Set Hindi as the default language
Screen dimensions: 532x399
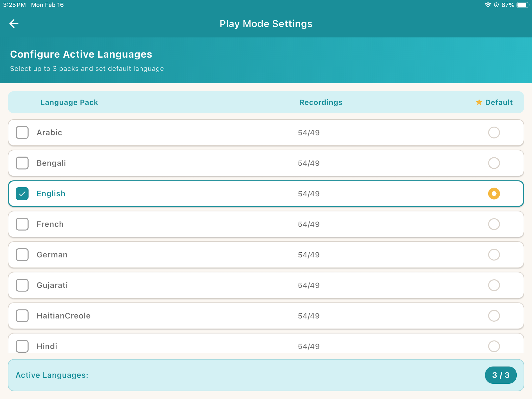[x=494, y=346]
